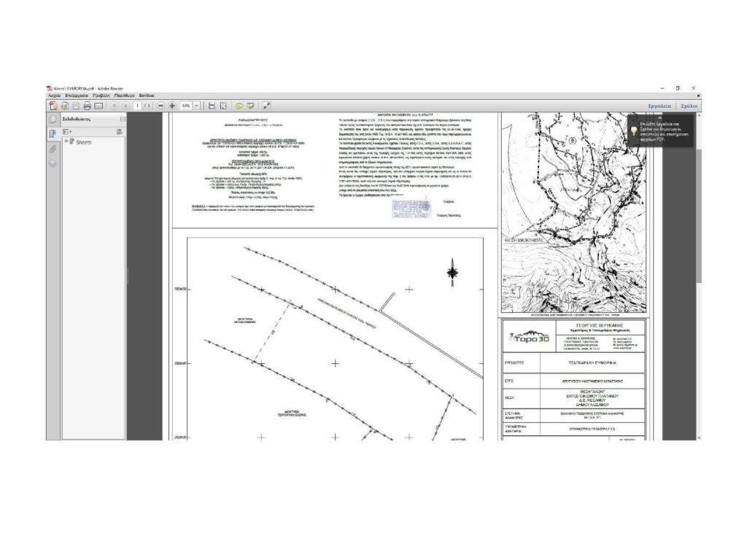Click the Print icon in the toolbar

(x=87, y=106)
